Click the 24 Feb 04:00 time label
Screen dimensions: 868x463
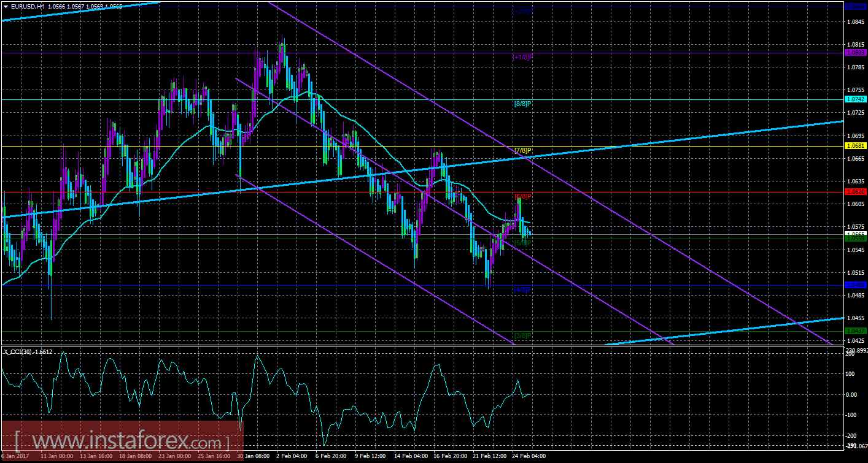pos(529,457)
